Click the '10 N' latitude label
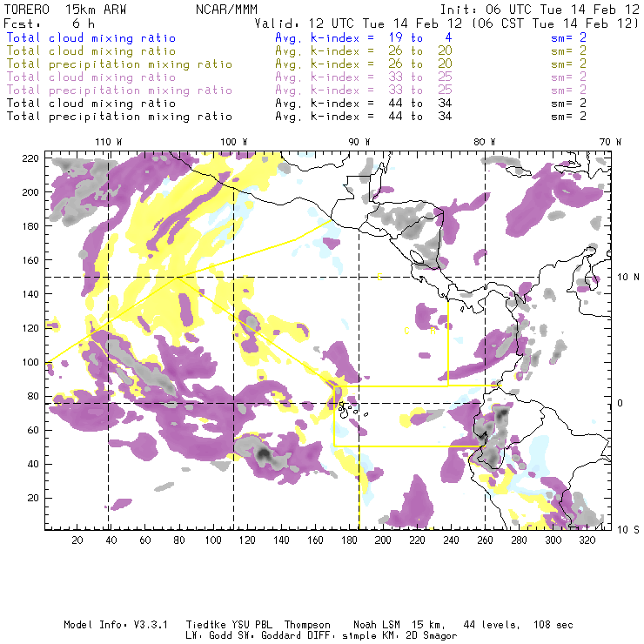 point(628,278)
